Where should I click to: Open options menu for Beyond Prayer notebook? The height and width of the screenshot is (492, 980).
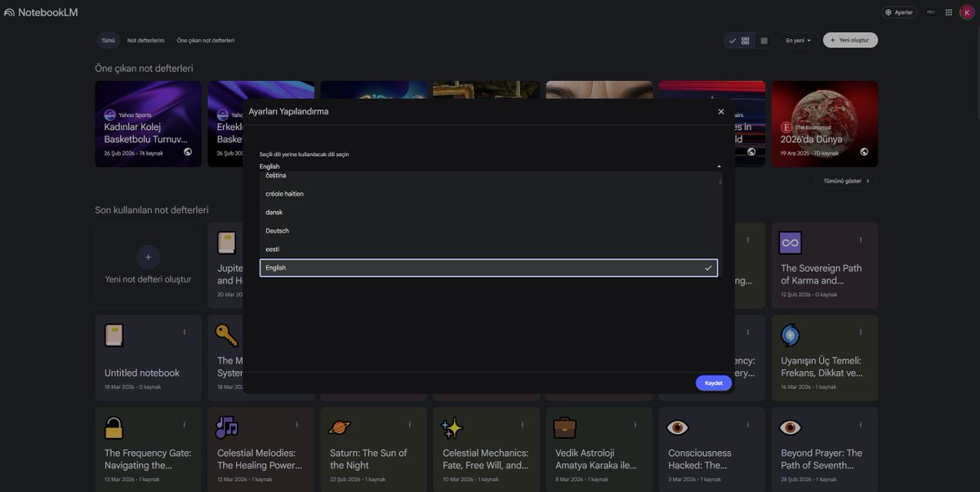point(861,424)
